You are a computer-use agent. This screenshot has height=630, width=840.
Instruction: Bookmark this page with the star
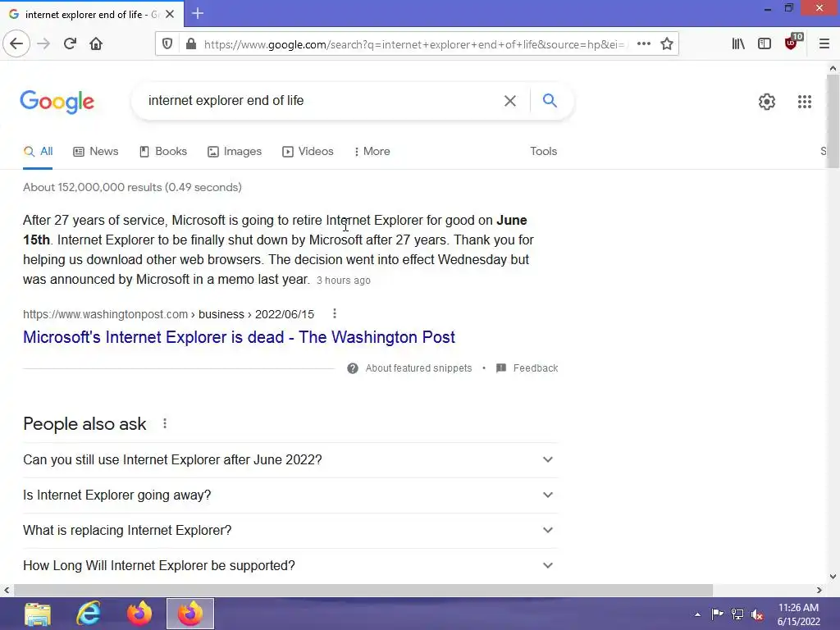coord(666,44)
